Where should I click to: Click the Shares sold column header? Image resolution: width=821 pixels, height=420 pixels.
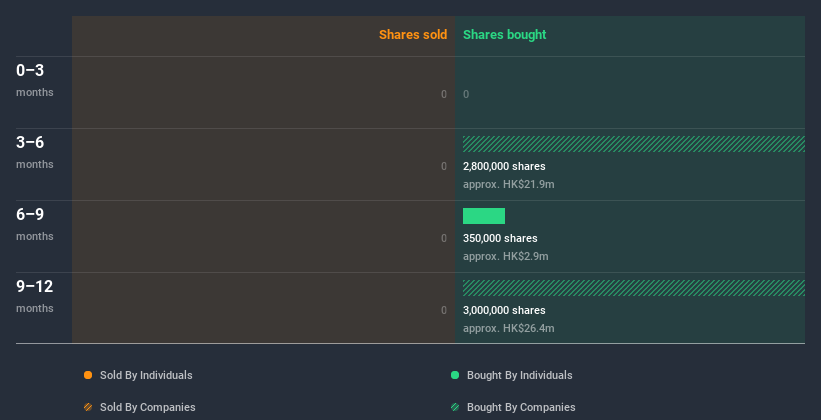413,35
